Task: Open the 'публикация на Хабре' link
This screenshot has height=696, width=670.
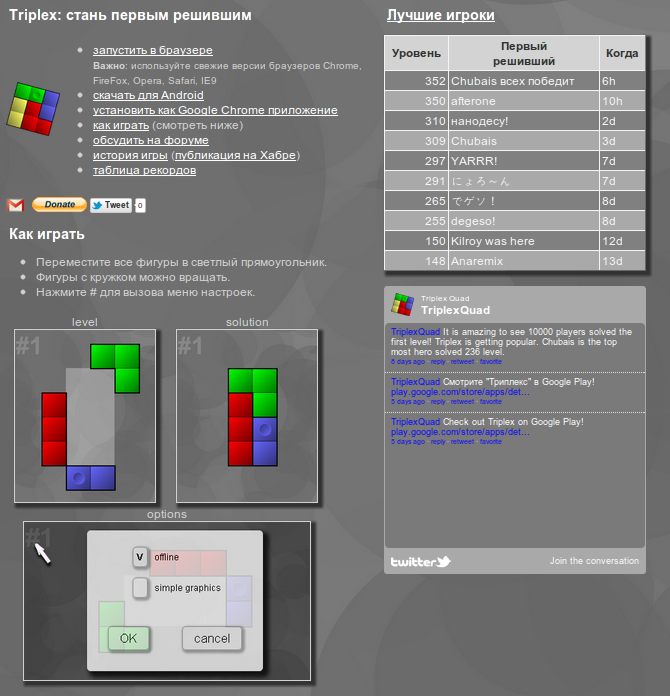Action: [x=235, y=155]
